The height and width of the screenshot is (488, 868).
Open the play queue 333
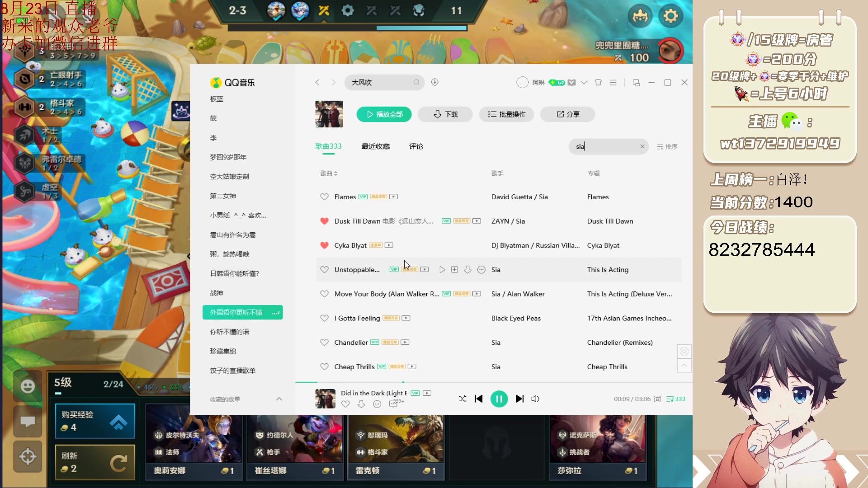[676, 399]
